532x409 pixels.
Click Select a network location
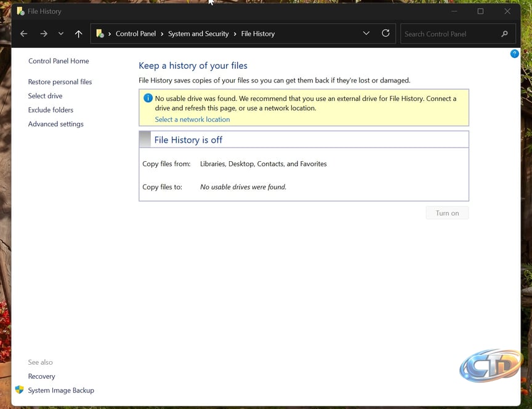(x=192, y=119)
